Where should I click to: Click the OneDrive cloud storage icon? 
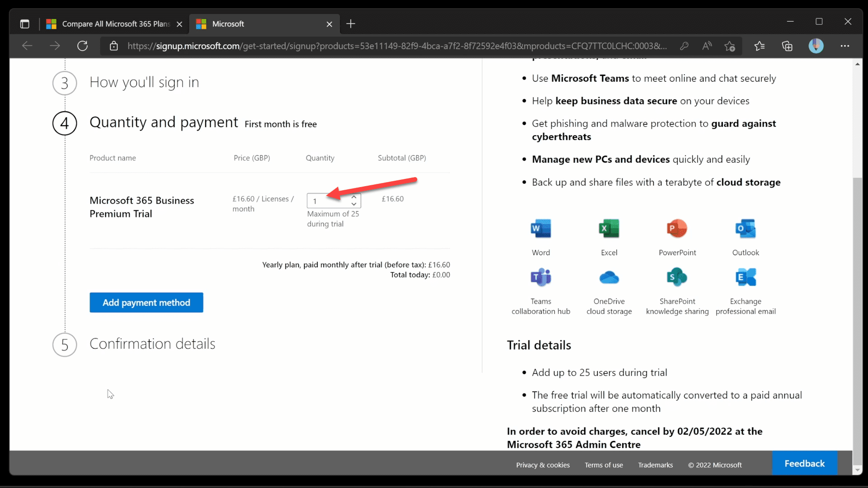(x=609, y=277)
